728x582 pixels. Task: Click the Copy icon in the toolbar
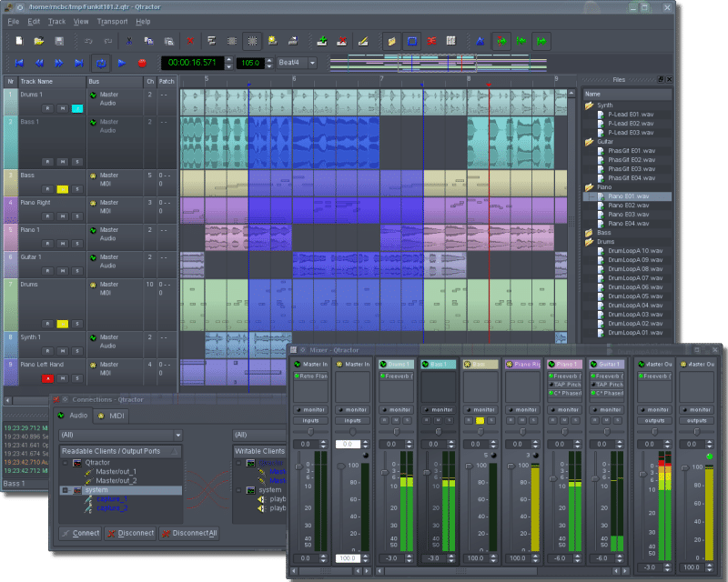tap(148, 41)
